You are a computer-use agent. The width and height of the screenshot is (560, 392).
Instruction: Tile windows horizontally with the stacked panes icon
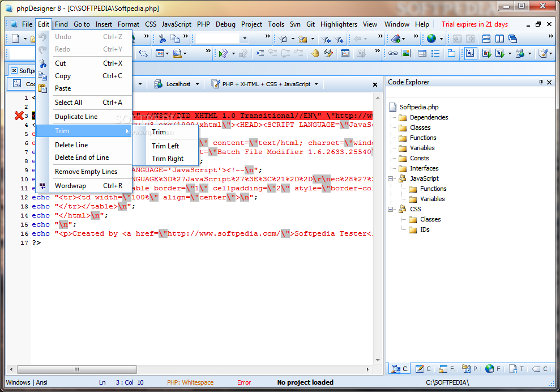click(x=486, y=39)
